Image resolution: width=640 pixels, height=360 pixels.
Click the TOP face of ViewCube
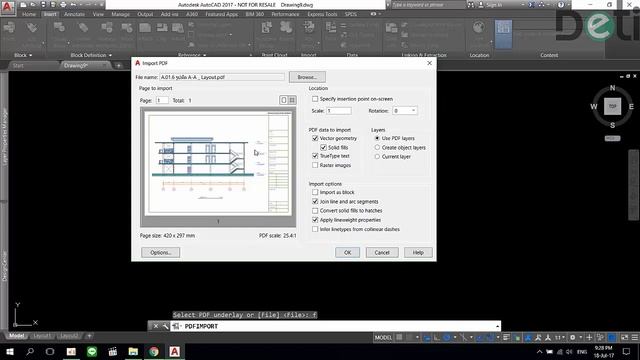click(612, 106)
